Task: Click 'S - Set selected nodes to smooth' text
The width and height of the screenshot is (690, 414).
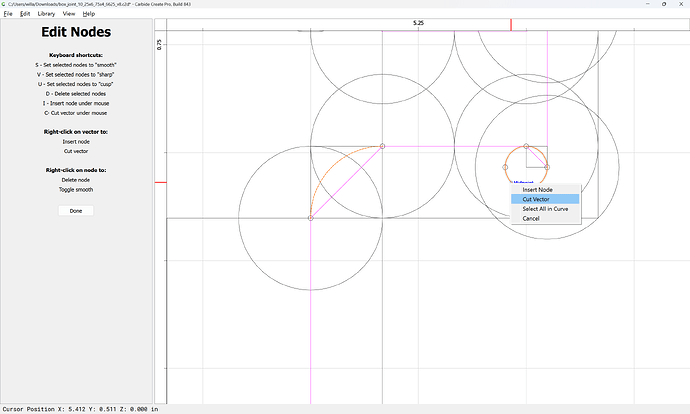Action: tap(76, 65)
